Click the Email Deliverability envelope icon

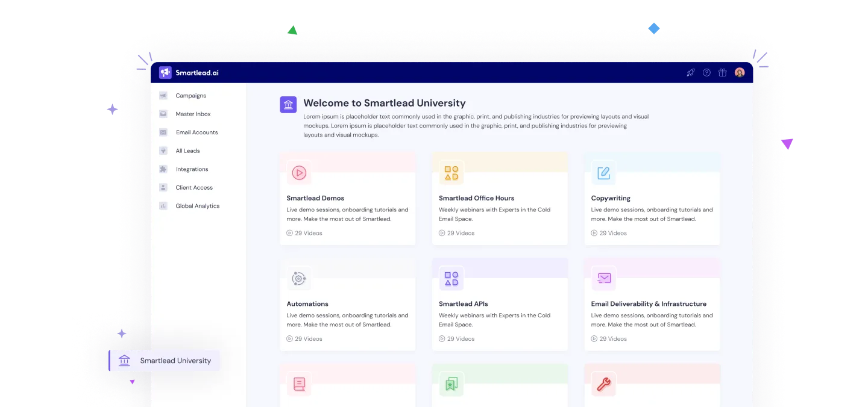coord(603,278)
